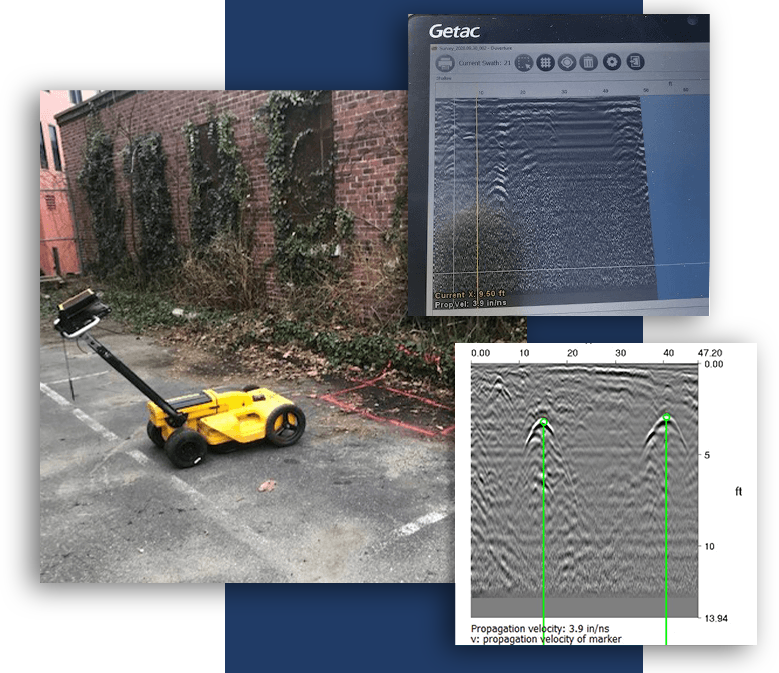779x673 pixels.
Task: Click the trash delete icon
Action: coord(589,62)
